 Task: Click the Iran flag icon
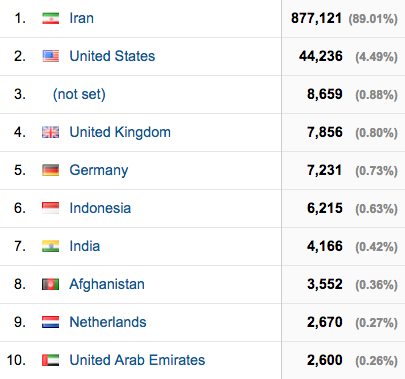pos(51,18)
